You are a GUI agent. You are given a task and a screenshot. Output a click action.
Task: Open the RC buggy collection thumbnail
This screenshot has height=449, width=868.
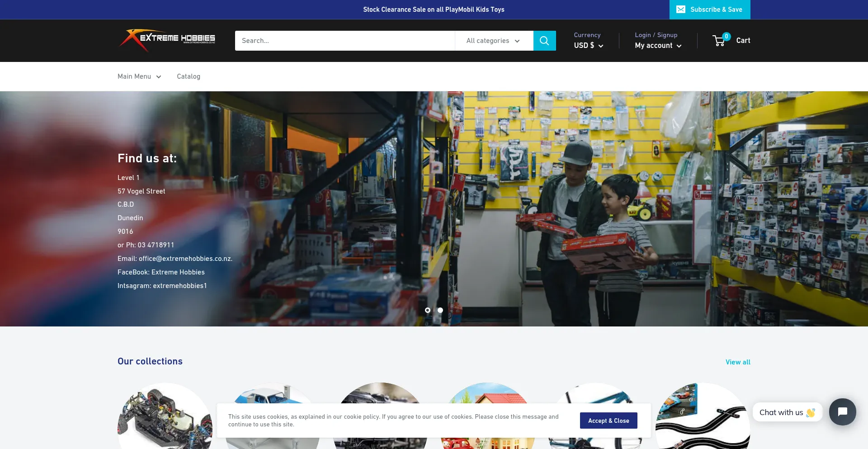tap(165, 416)
